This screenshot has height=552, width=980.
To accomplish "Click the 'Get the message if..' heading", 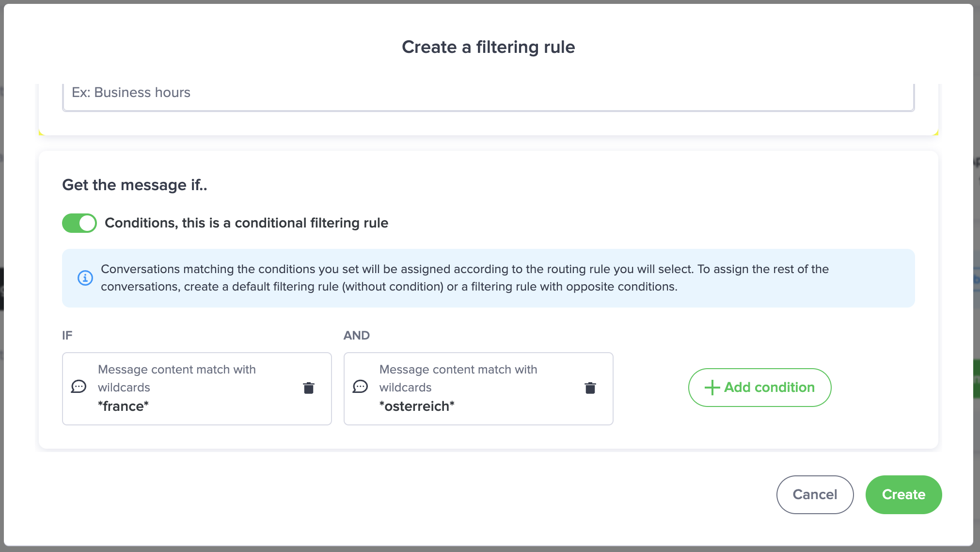I will 135,185.
